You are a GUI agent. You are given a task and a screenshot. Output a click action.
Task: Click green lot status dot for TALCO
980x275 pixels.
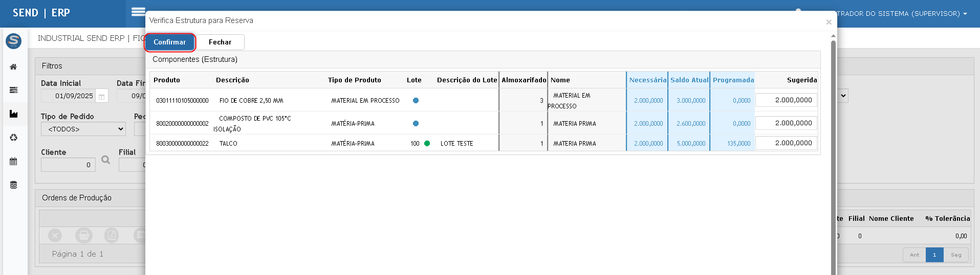427,144
